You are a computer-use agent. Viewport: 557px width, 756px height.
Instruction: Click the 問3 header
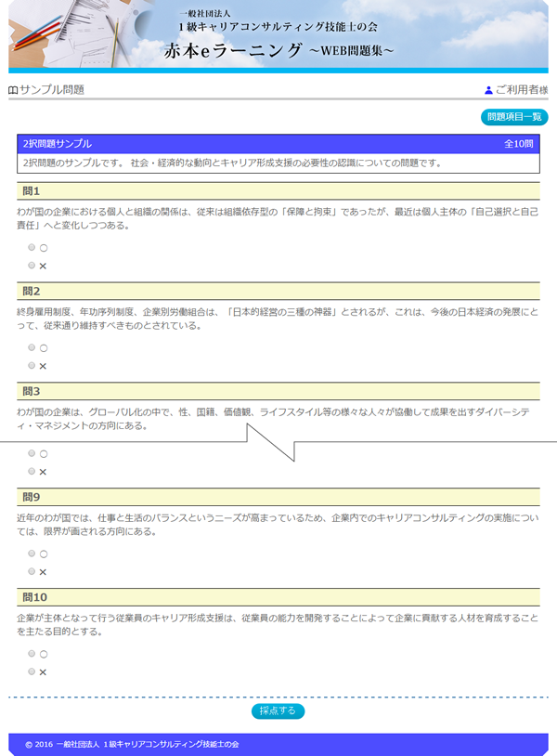pyautogui.click(x=278, y=391)
